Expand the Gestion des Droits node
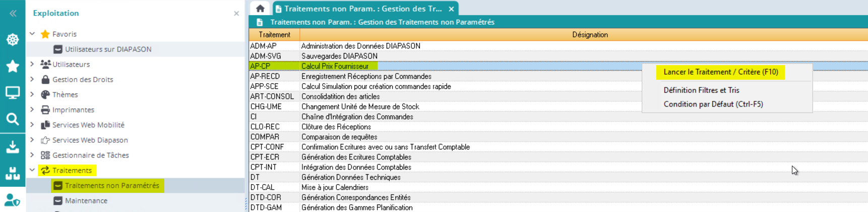 tap(32, 79)
